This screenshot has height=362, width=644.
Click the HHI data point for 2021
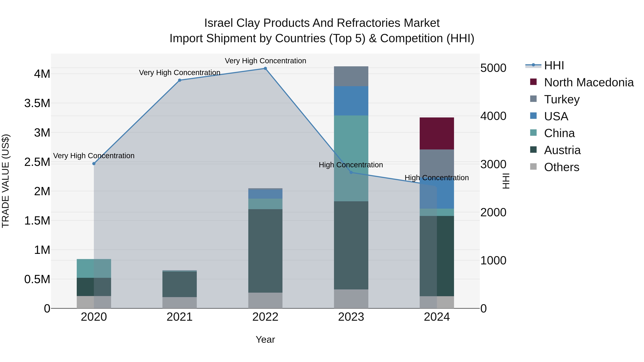(x=179, y=80)
